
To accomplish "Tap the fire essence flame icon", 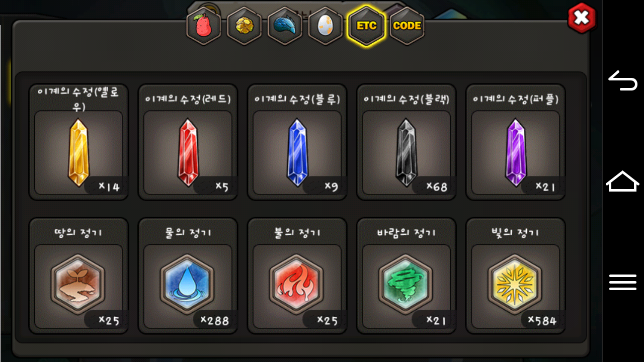I will pyautogui.click(x=296, y=284).
